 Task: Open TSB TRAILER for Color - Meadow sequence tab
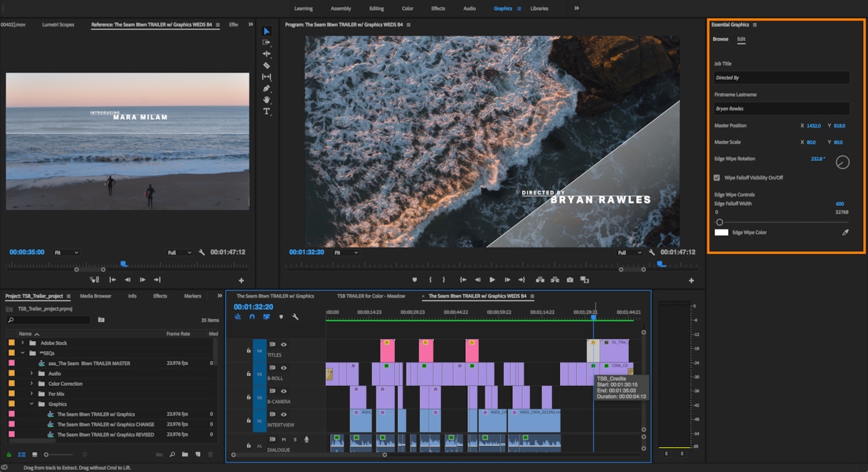[x=371, y=296]
